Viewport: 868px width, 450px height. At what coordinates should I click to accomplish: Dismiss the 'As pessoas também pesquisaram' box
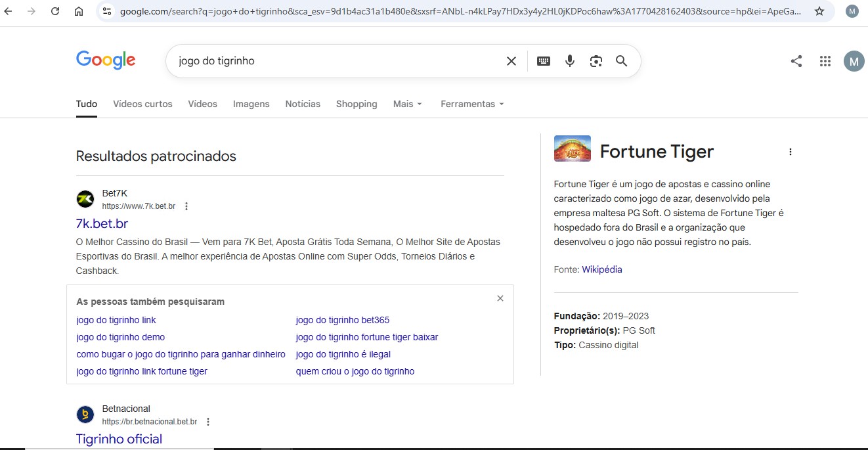coord(500,298)
